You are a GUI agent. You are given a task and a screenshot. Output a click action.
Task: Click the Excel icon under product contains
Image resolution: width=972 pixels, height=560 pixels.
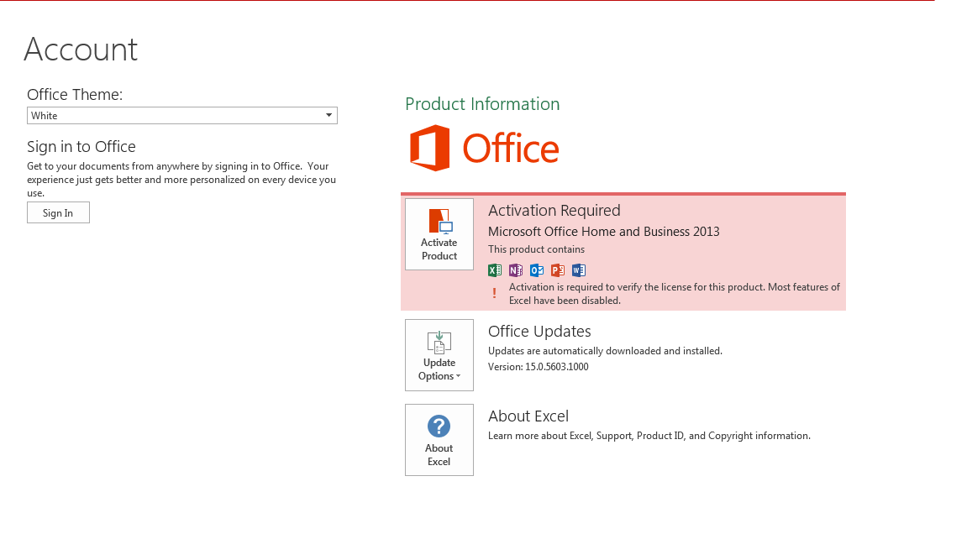[x=495, y=270]
